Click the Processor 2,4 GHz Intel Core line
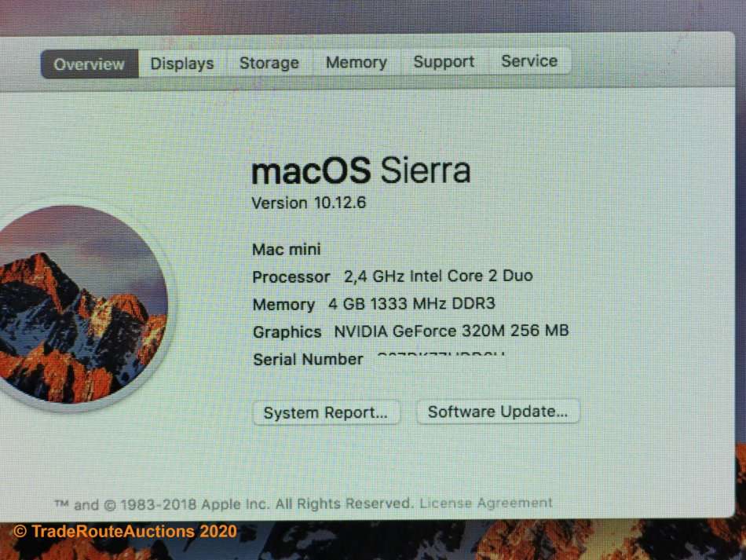This screenshot has height=560, width=746. 393,276
